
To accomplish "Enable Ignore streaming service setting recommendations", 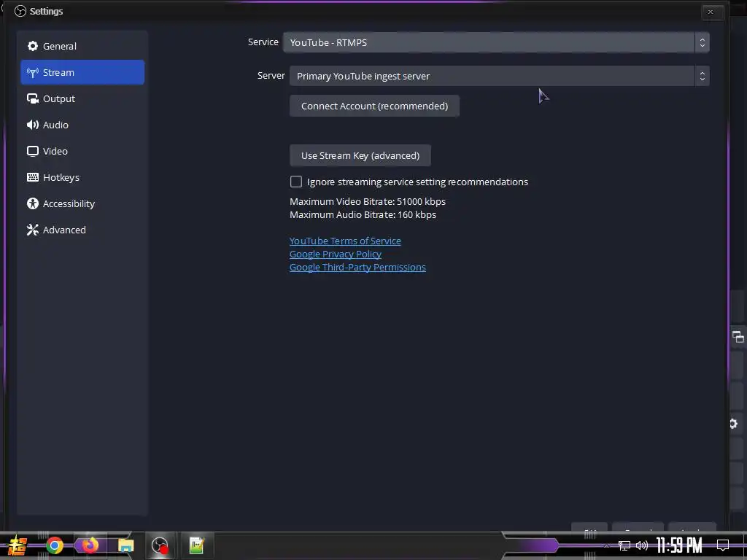I will (296, 182).
